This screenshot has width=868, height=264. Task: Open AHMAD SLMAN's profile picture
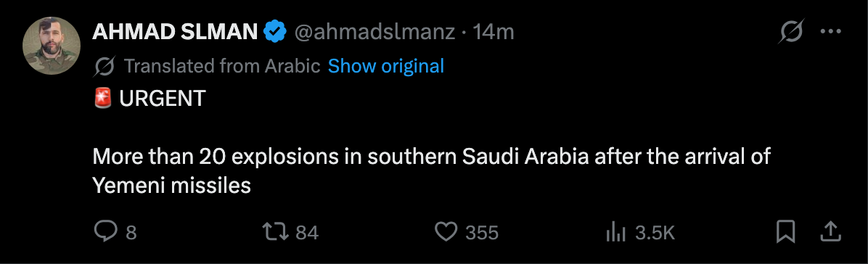point(52,46)
